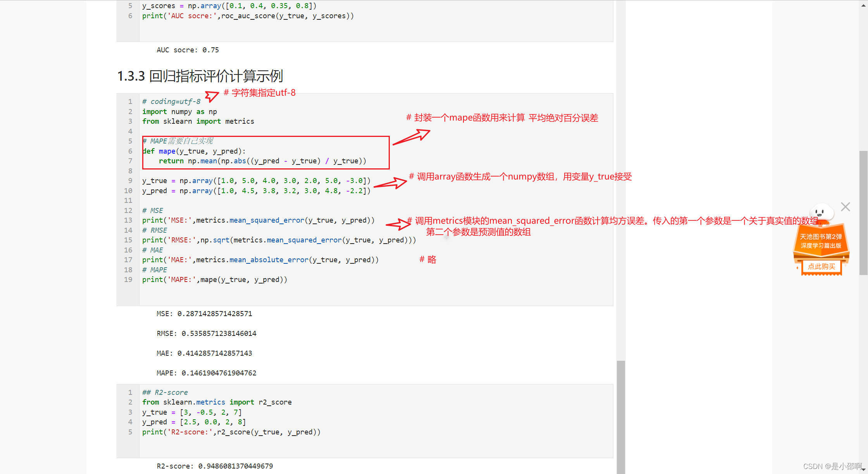The width and height of the screenshot is (868, 474).
Task: Click the red arrow beside utf-8 annotation
Action: tap(212, 95)
